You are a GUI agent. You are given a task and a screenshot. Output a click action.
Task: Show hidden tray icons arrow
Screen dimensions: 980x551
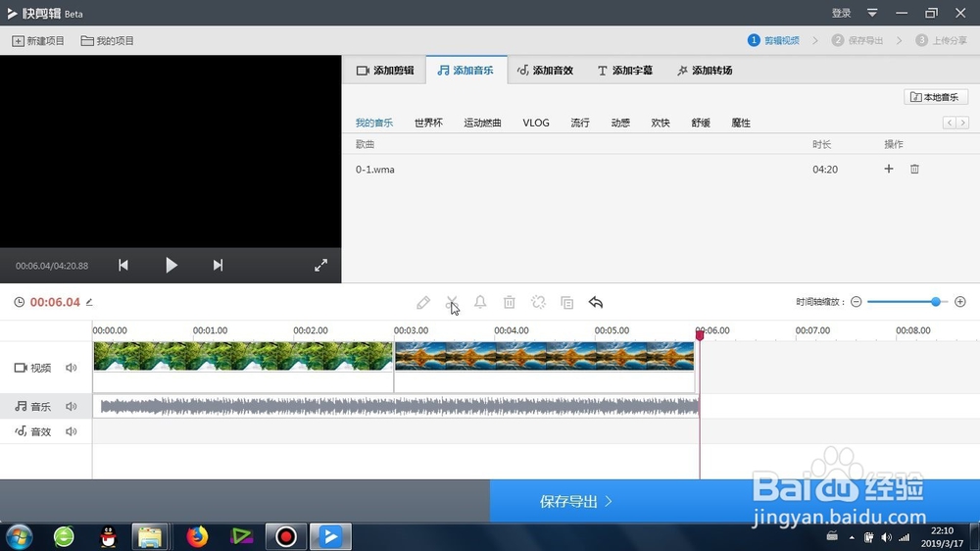point(852,537)
